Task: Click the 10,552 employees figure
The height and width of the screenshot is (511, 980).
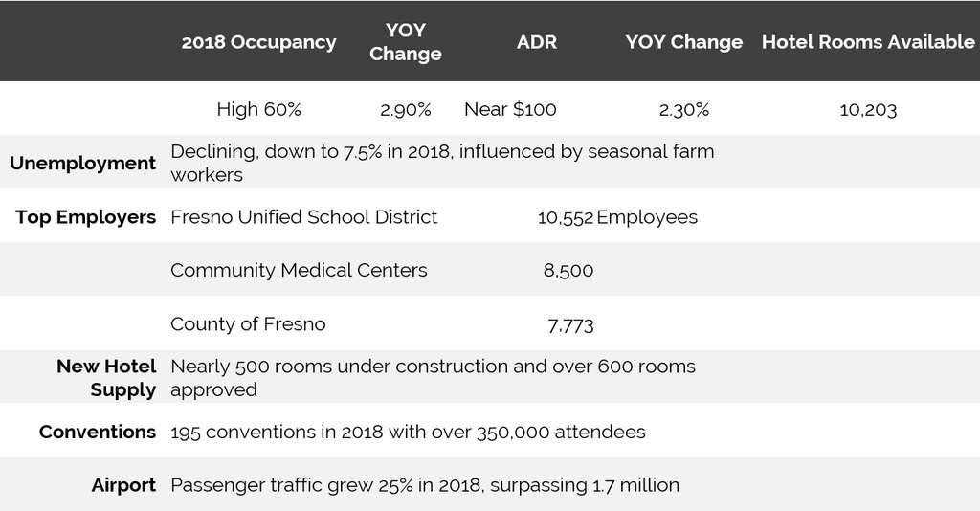Action: click(x=566, y=218)
